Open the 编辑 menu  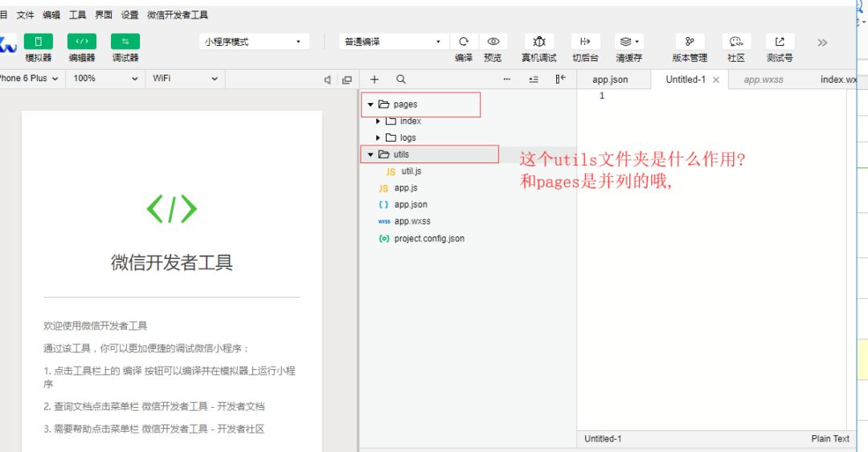(51, 15)
